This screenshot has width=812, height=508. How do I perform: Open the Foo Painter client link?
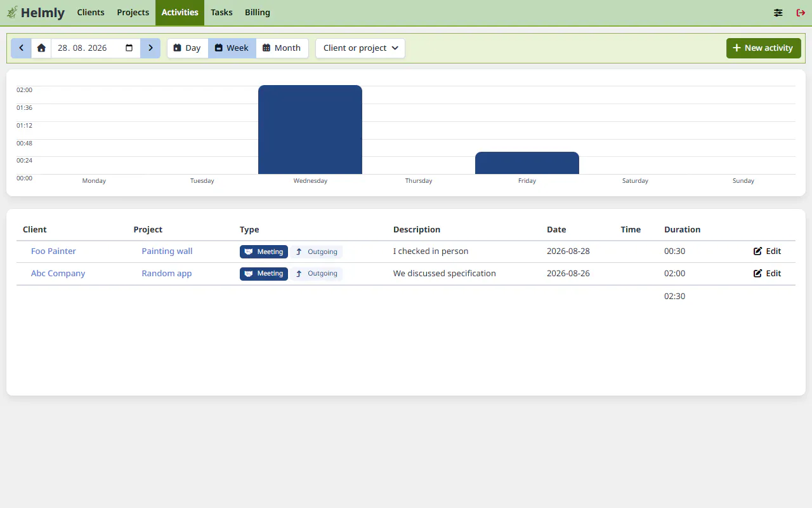click(x=53, y=251)
